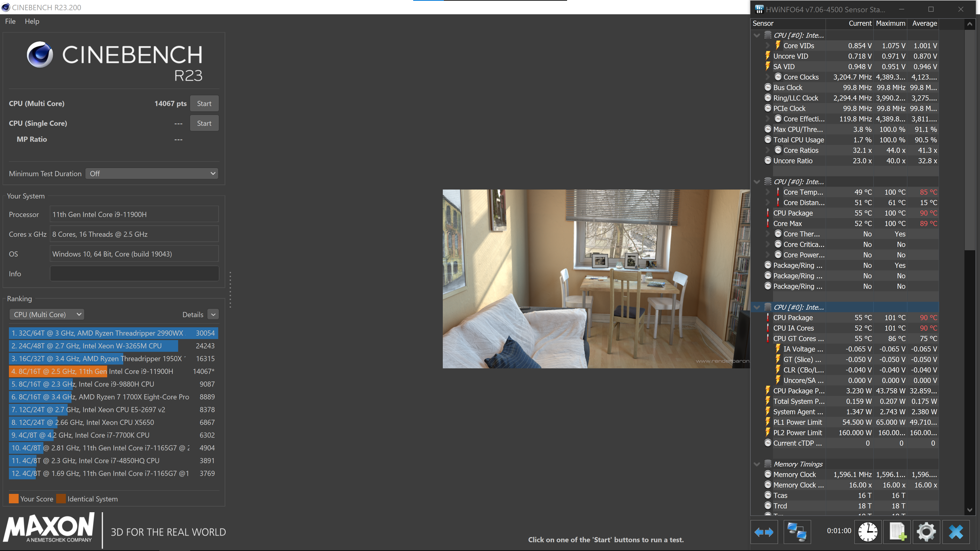Click the Cinebench title bar app icon
The image size is (980, 551).
click(x=5, y=7)
